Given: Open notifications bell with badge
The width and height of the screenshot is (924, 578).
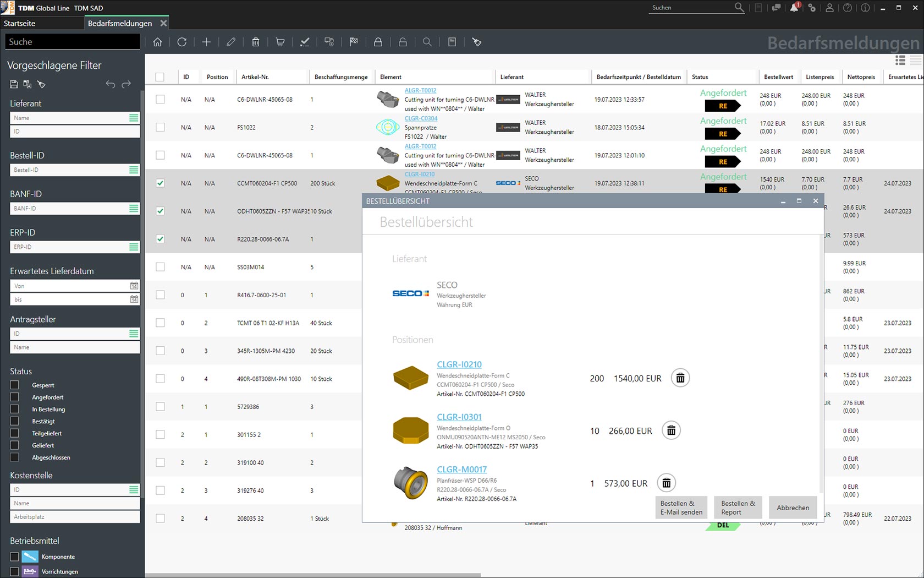Looking at the screenshot, I should click(x=795, y=7).
